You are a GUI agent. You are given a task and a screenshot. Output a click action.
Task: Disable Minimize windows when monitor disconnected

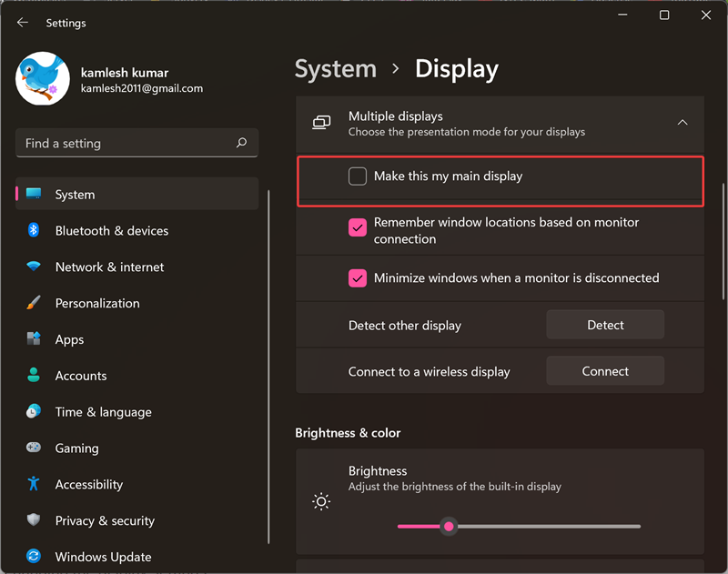[x=358, y=278]
